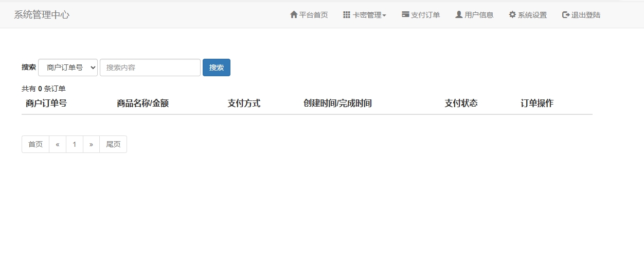The image size is (644, 273).
Task: Click the 系统管理中心 brand title
Action: tap(42, 15)
